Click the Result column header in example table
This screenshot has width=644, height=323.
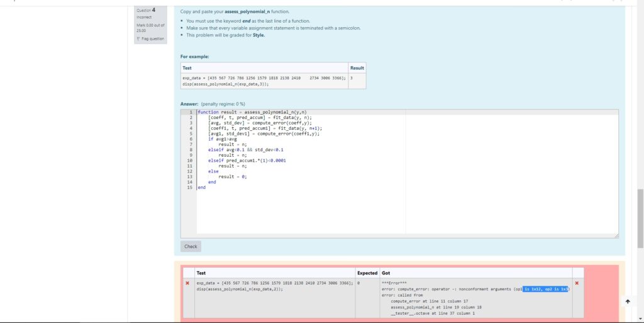point(357,68)
